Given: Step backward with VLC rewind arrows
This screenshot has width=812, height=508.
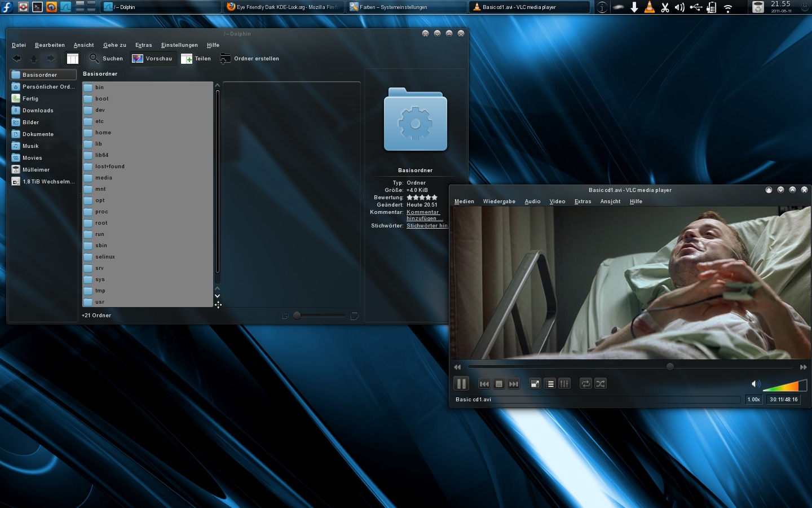Looking at the screenshot, I should click(x=457, y=367).
